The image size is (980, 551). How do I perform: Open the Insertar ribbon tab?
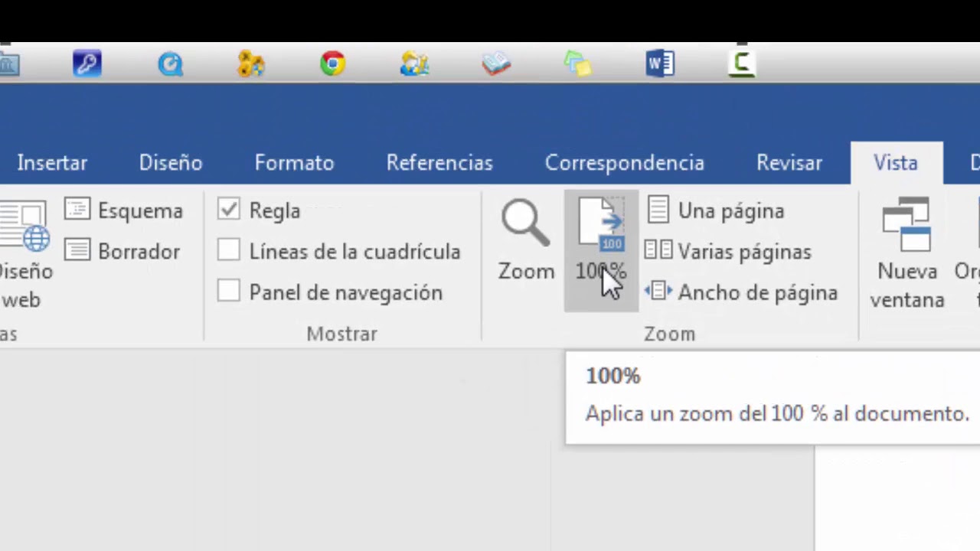[52, 162]
